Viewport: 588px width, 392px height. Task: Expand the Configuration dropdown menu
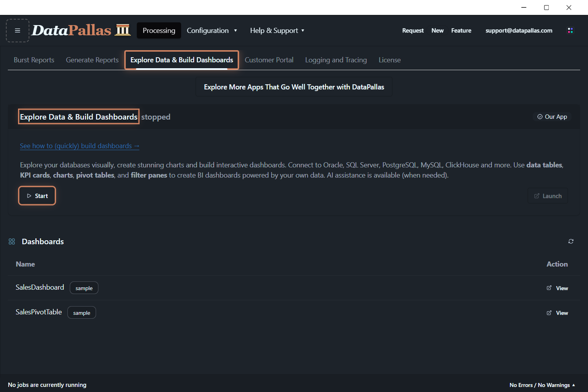[x=212, y=31]
